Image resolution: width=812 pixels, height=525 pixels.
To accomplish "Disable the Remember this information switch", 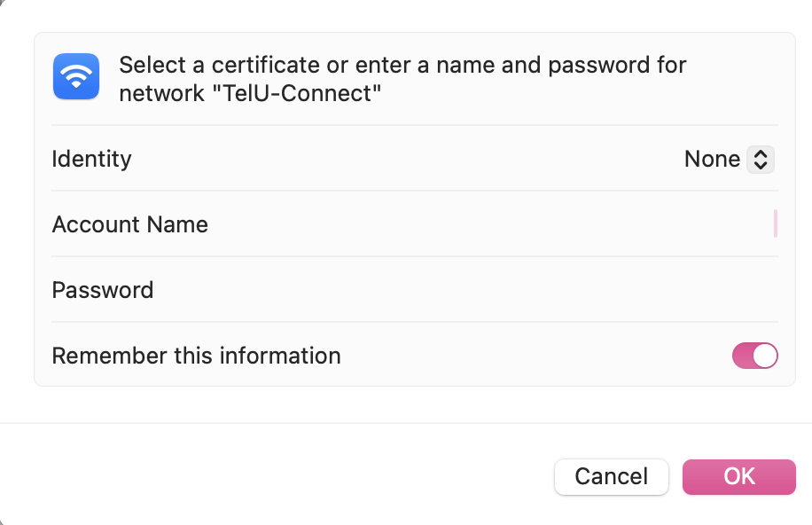I will point(754,356).
